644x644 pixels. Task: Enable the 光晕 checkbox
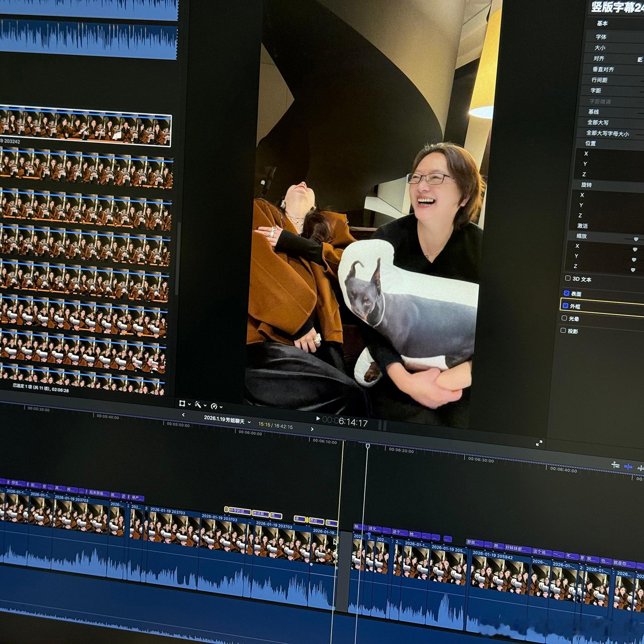(564, 318)
